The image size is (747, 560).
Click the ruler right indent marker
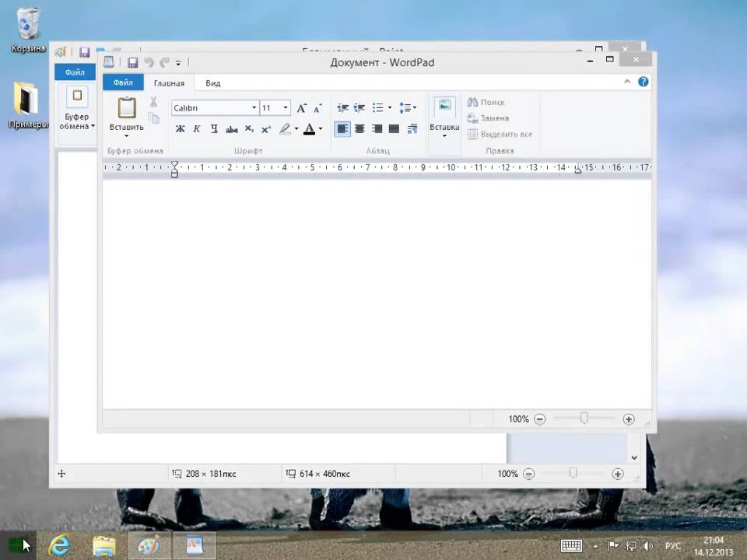click(x=578, y=169)
